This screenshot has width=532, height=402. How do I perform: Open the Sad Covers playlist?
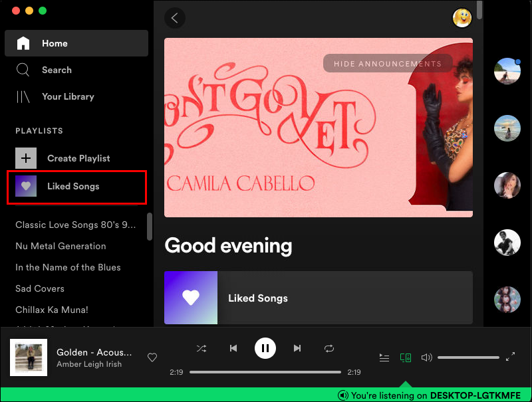40,288
